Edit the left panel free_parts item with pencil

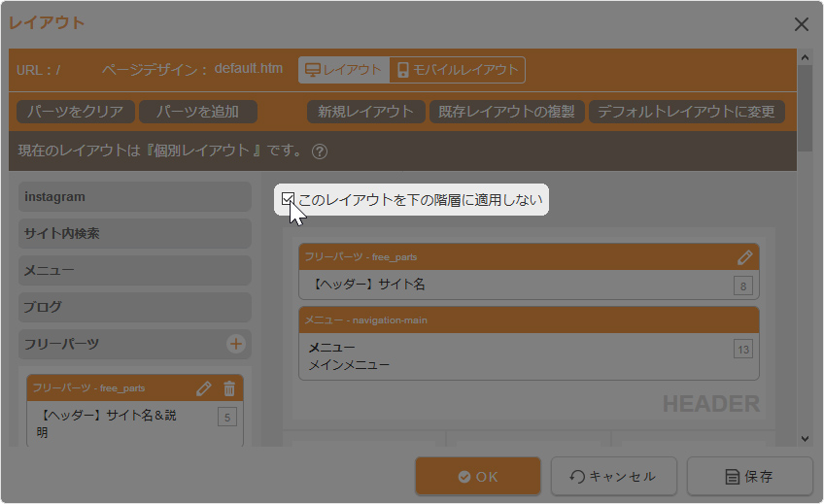click(x=204, y=388)
